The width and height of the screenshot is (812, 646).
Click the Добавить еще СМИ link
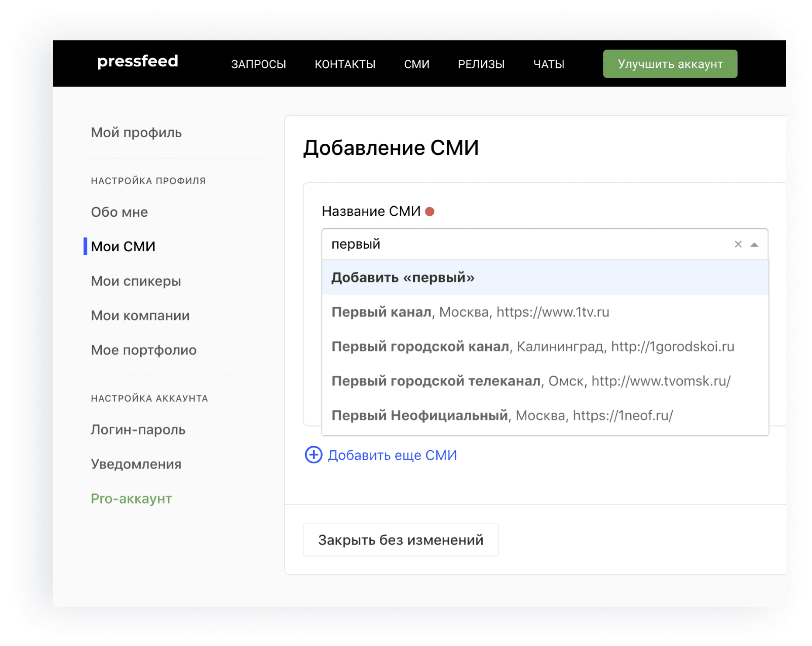point(392,455)
